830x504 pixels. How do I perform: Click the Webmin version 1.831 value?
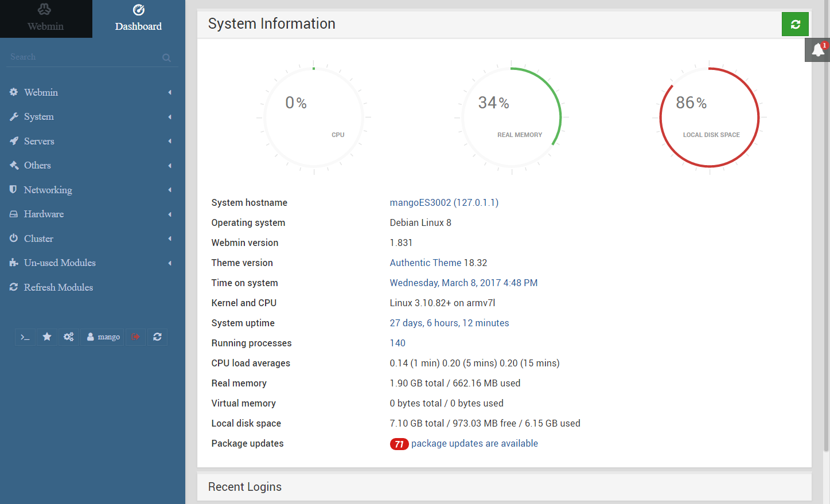coord(401,243)
